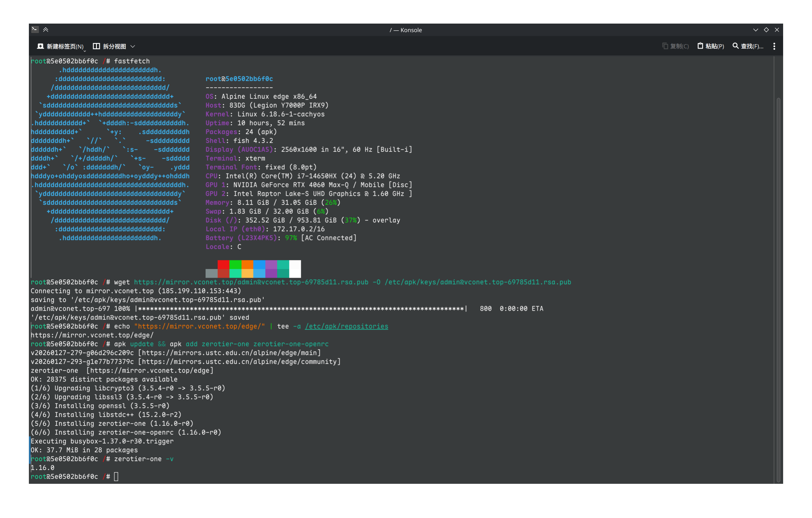
Task: Click the white color block in fastfetch
Action: pyautogui.click(x=295, y=269)
